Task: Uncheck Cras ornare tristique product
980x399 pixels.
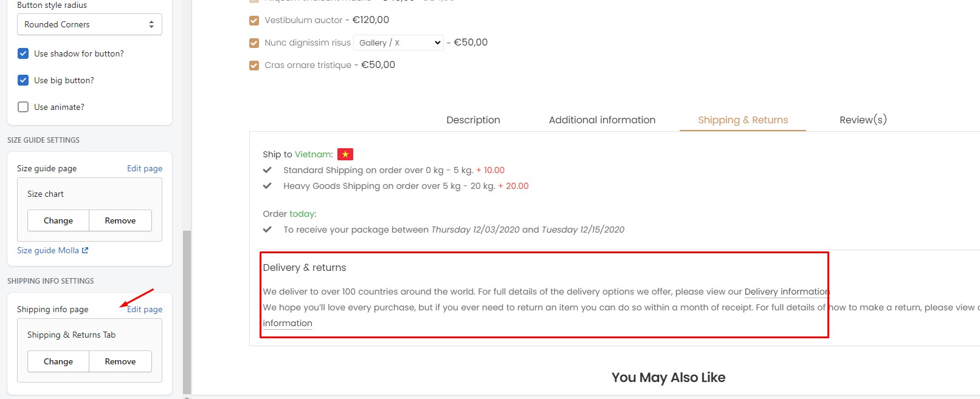Action: (x=254, y=65)
